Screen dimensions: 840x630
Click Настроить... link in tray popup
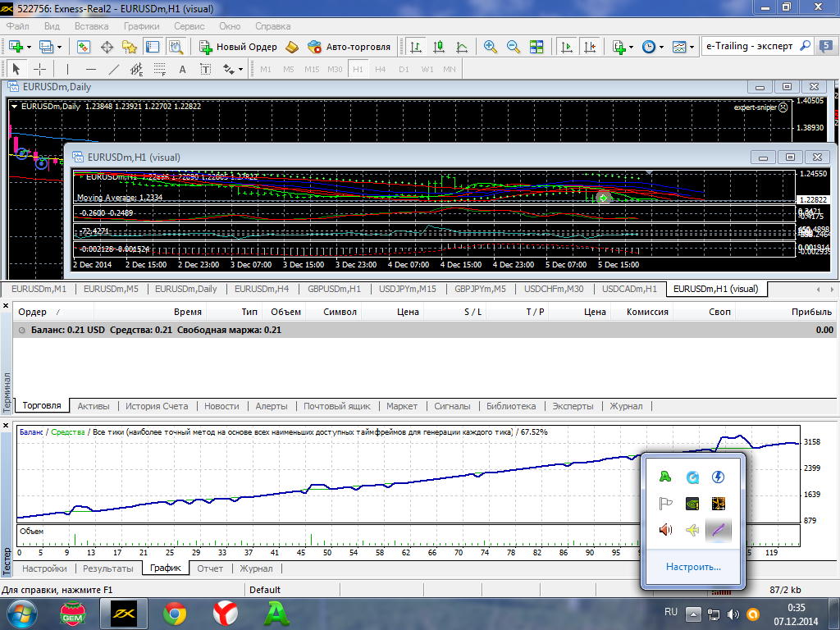pyautogui.click(x=693, y=567)
